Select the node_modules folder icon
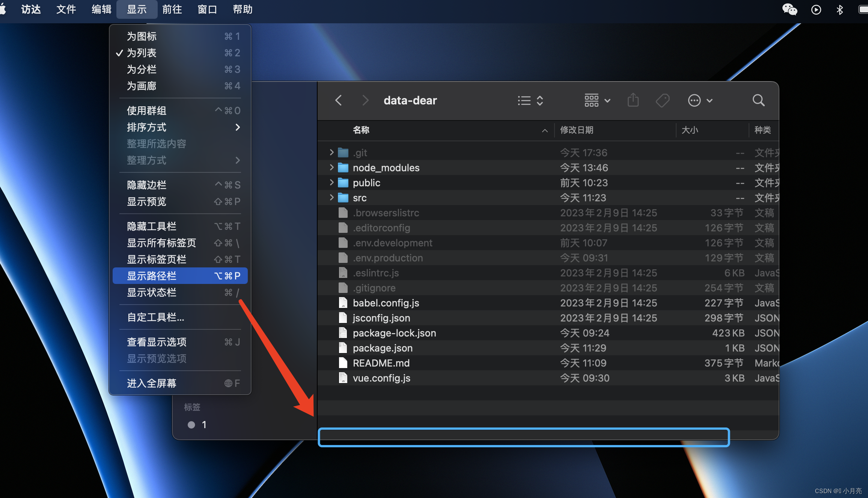 tap(343, 168)
